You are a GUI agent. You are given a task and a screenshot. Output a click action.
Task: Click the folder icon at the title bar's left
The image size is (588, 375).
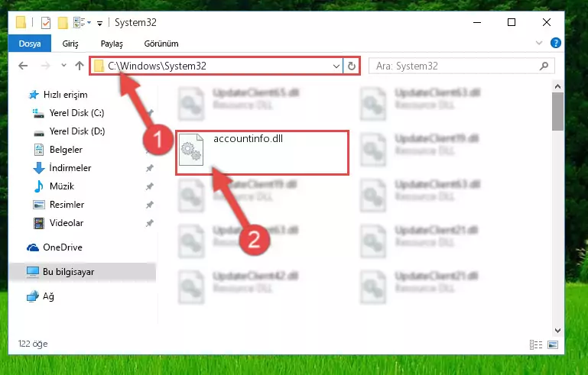[21, 22]
